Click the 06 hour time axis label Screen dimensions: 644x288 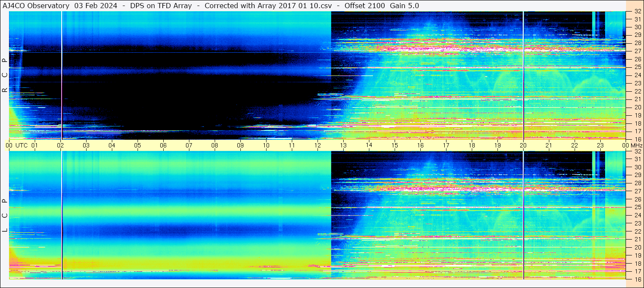coord(163,145)
